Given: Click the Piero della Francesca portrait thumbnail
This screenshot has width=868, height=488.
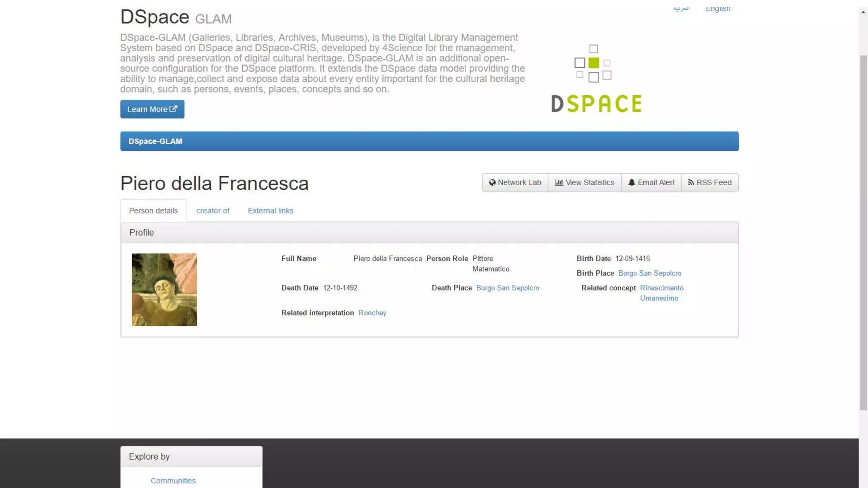Looking at the screenshot, I should tap(164, 290).
